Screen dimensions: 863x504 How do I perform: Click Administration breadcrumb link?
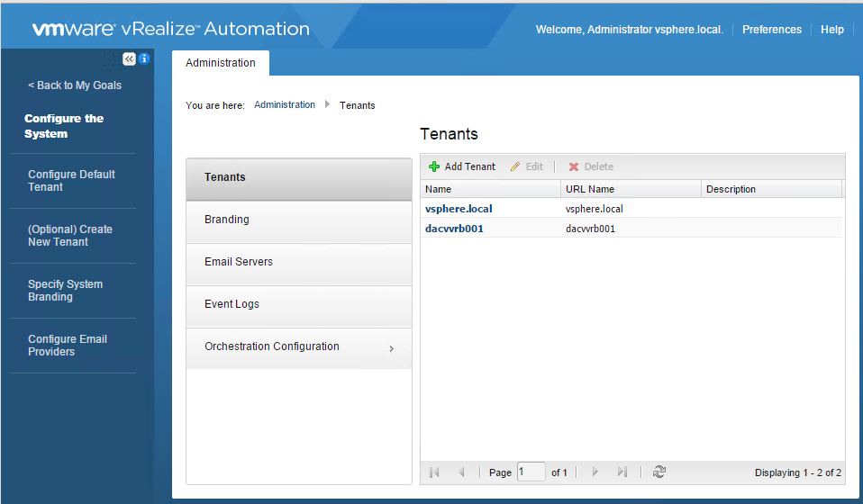coord(285,104)
